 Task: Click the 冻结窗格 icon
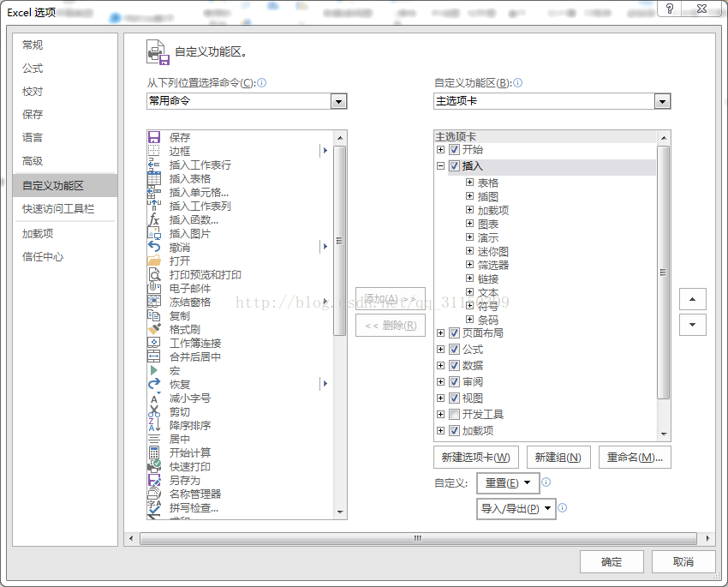point(154,302)
